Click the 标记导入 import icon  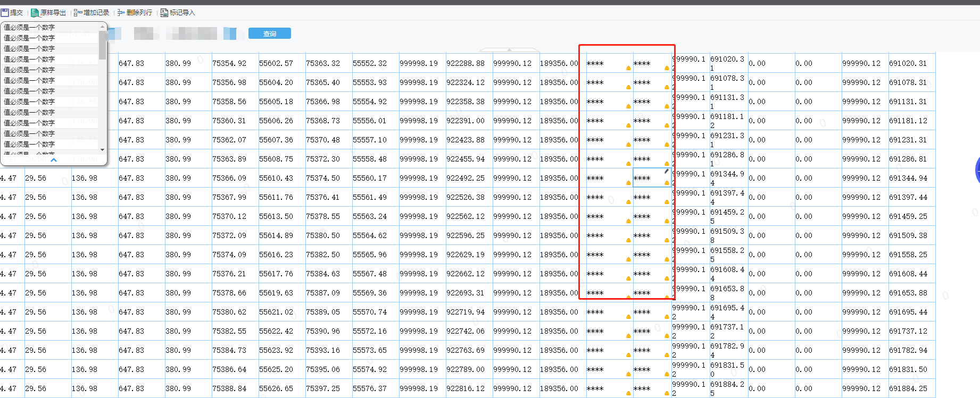(x=164, y=12)
